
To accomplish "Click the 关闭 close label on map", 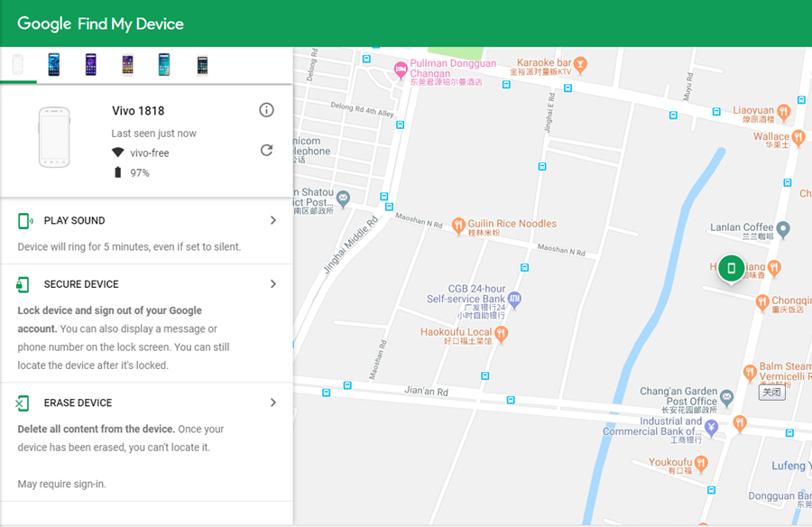I will pyautogui.click(x=771, y=393).
